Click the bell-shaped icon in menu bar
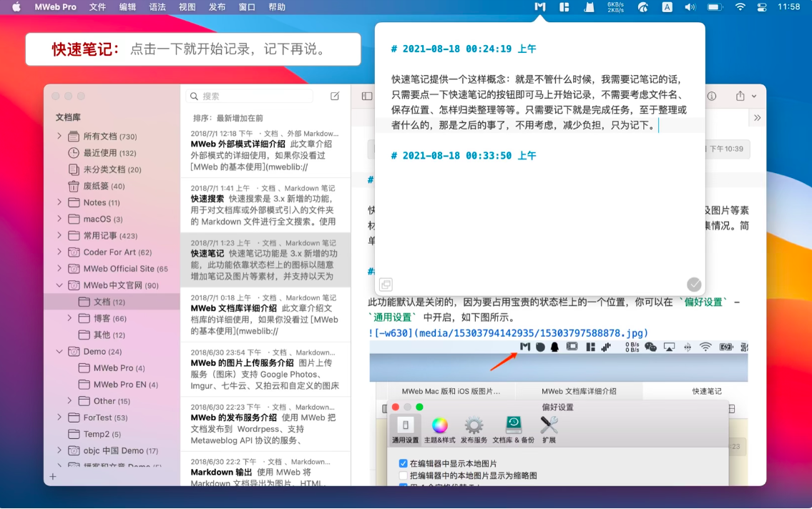 point(590,6)
